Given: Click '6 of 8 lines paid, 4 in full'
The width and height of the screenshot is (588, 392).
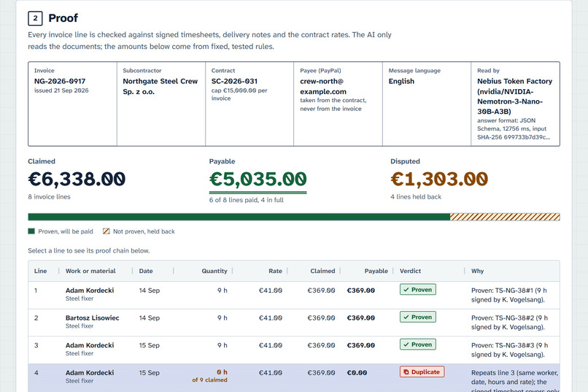Looking at the screenshot, I should 247,200.
